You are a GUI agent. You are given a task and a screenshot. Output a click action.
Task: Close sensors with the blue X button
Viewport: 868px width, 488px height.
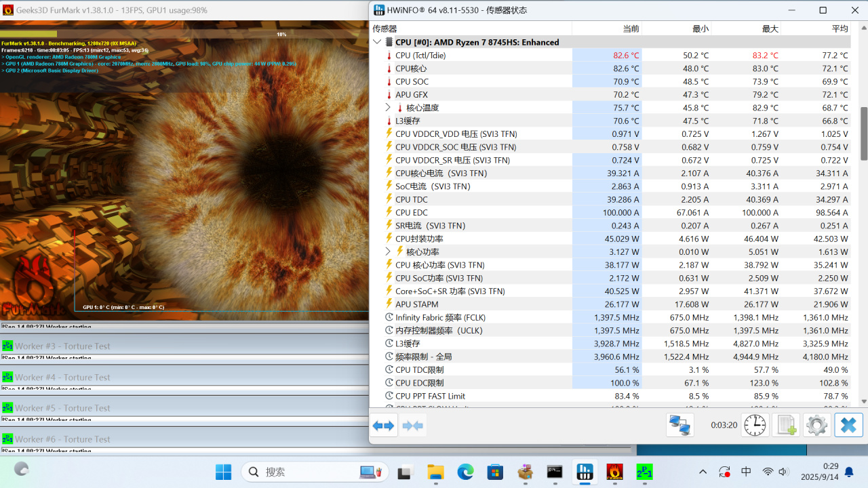click(x=848, y=426)
